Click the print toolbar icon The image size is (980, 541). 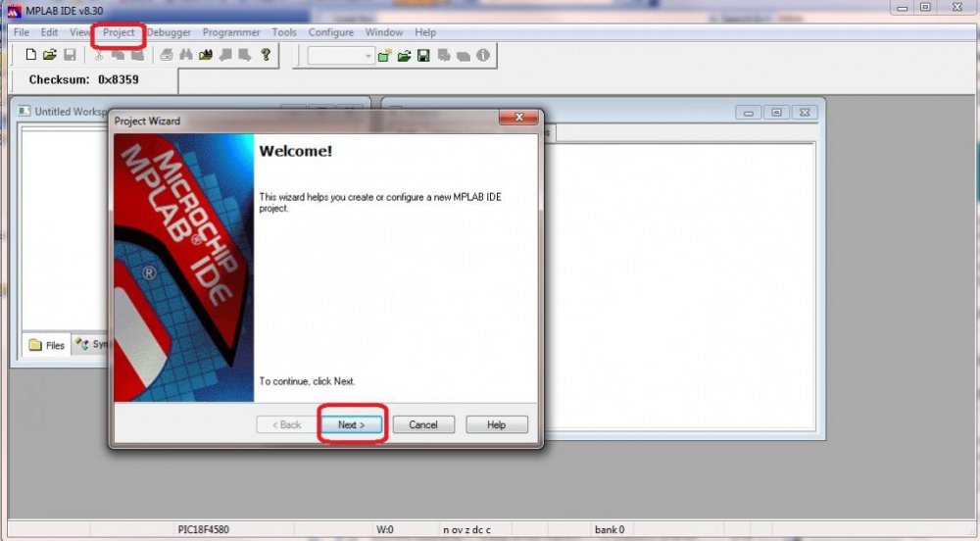click(167, 55)
